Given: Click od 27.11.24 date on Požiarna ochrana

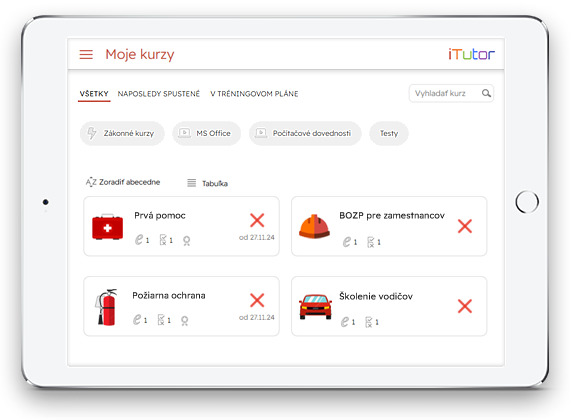Looking at the screenshot, I should 257,317.
